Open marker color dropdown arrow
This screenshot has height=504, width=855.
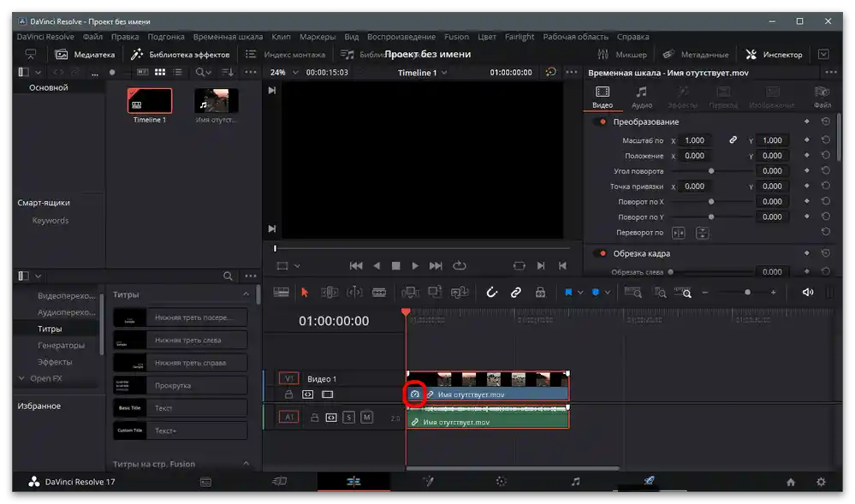tap(608, 293)
